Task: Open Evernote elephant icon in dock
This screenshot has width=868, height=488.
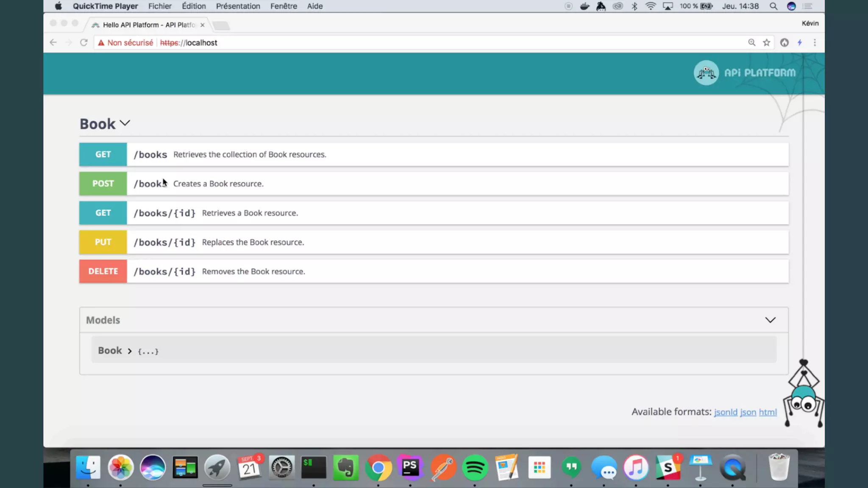Action: pos(346,468)
